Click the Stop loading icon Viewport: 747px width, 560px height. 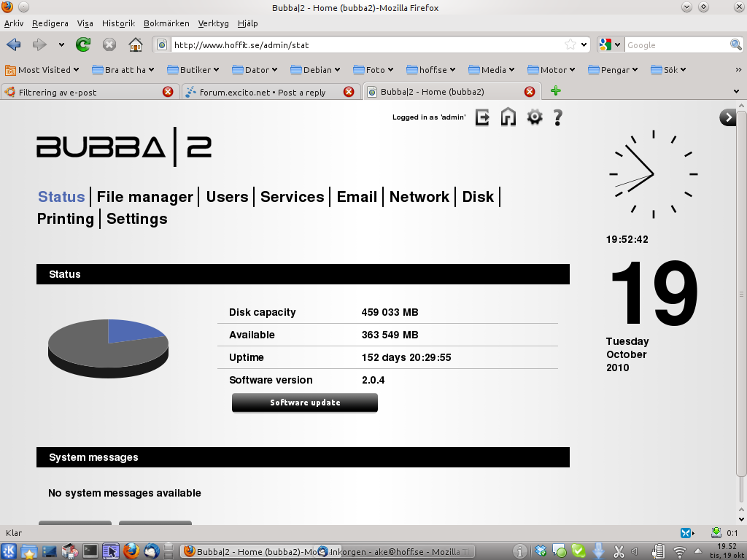(x=109, y=44)
